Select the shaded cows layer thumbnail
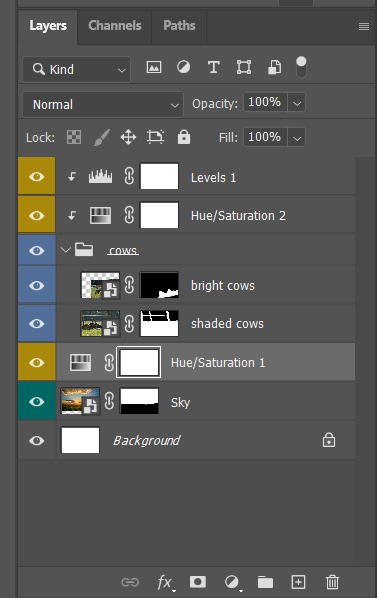Screen dimensions: 377x598 point(101,323)
